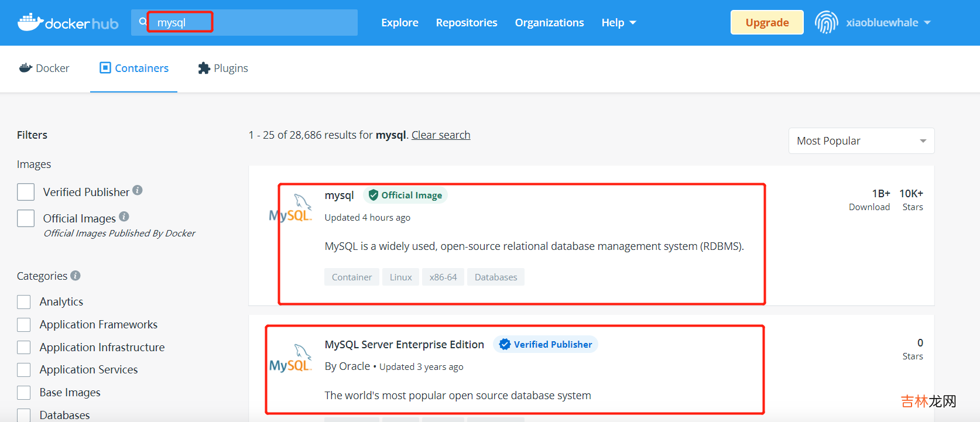Click the Upgrade button
Image resolution: width=980 pixels, height=422 pixels.
point(767,23)
